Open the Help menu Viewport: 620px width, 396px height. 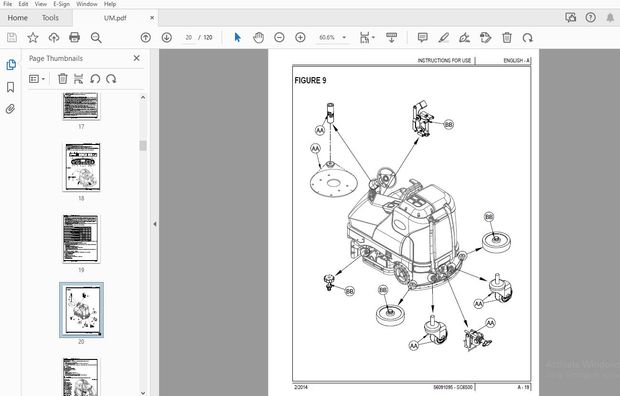coord(110,4)
